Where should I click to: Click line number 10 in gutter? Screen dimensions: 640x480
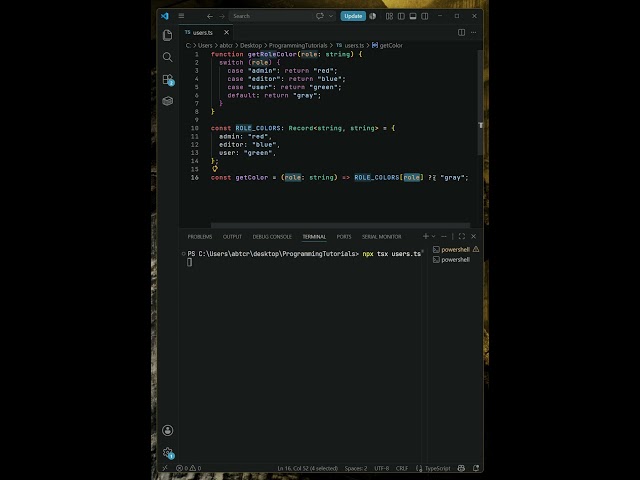click(195, 128)
